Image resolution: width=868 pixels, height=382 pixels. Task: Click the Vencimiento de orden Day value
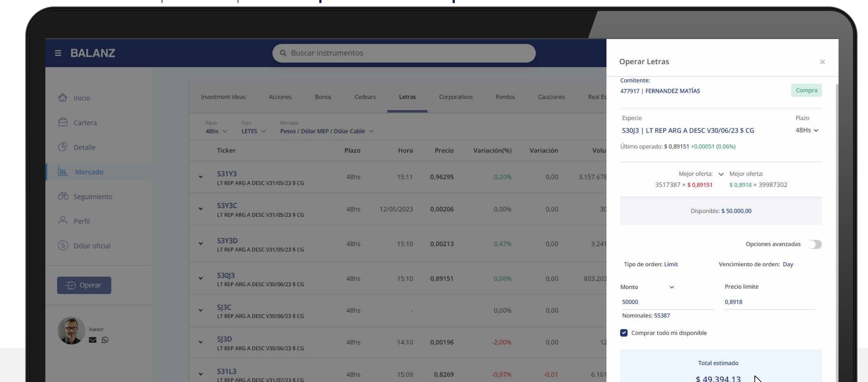pos(788,264)
